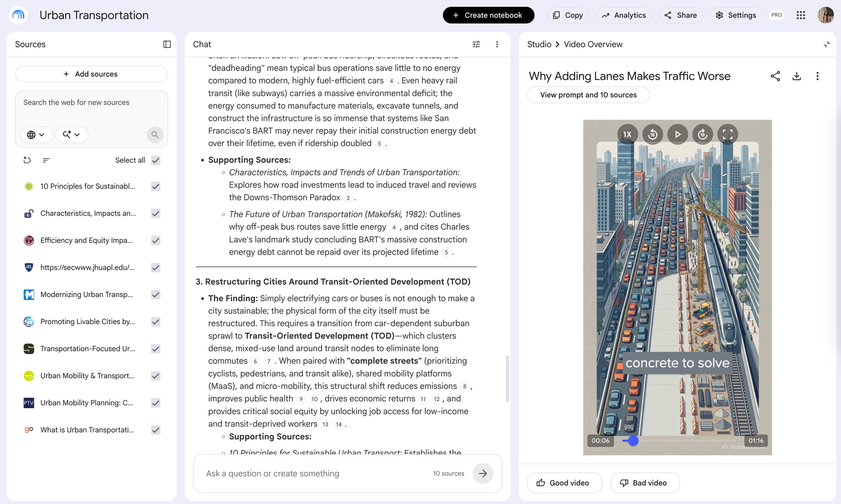Click Add sources button

[92, 74]
